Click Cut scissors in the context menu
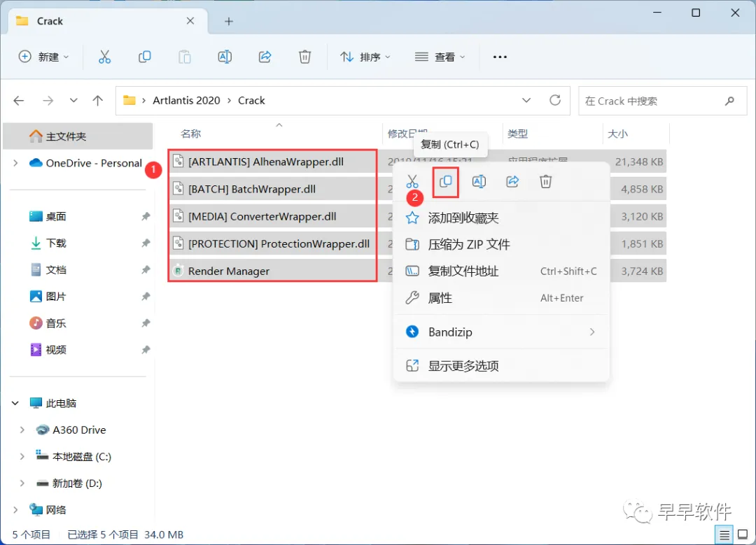 (x=412, y=182)
